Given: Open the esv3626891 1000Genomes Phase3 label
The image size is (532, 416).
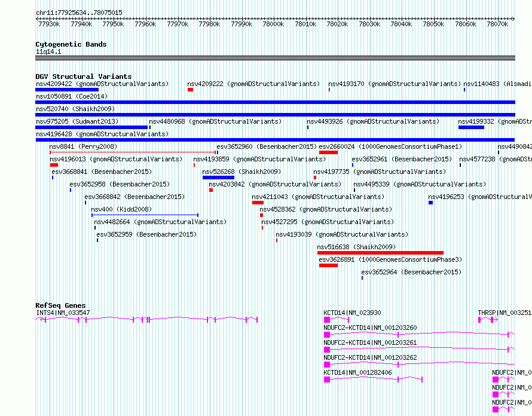Looking at the screenshot, I should [x=390, y=259].
